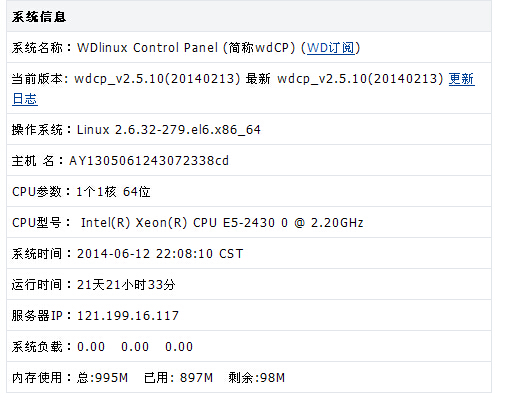Click the remaining memory 剩余:98M value
Viewport: 512px width, 400px height.
(257, 378)
